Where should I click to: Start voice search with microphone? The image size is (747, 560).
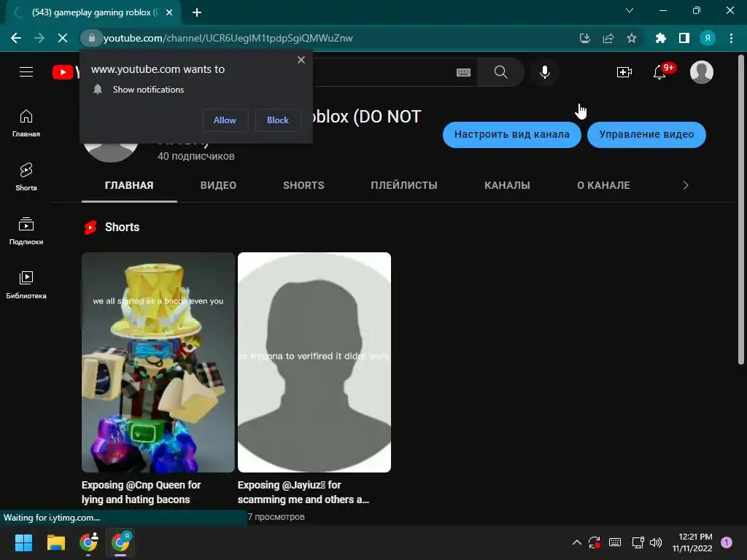[x=544, y=72]
